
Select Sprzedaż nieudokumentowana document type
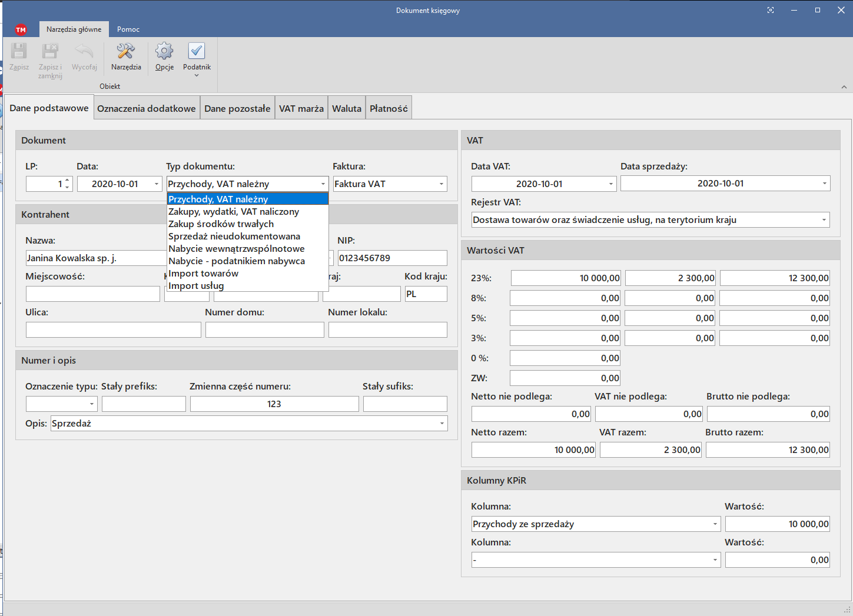(234, 237)
